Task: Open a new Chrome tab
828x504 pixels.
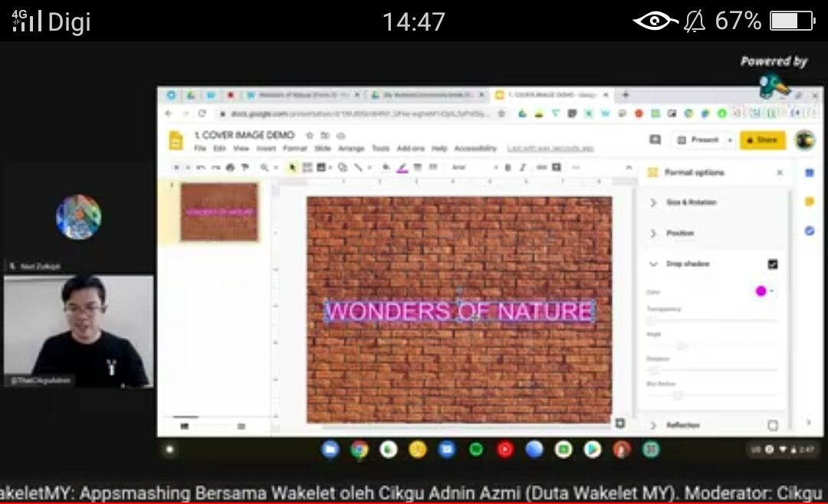Action: [x=626, y=95]
